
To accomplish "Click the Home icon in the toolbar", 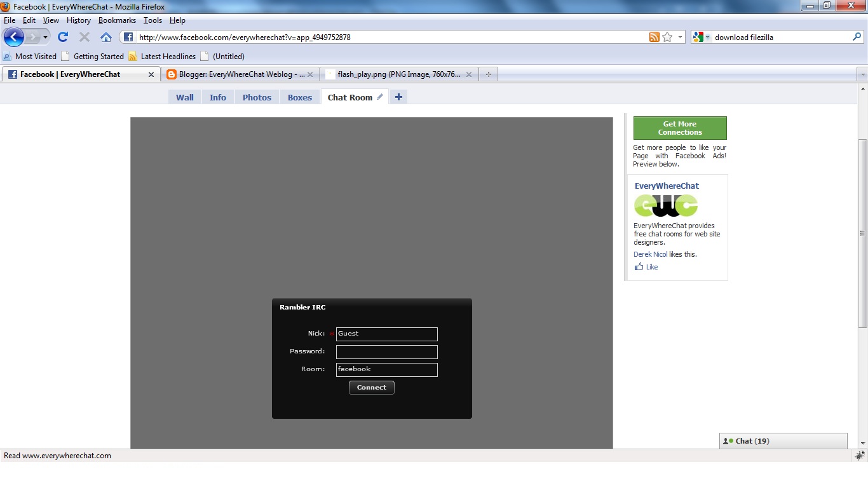I will (106, 37).
